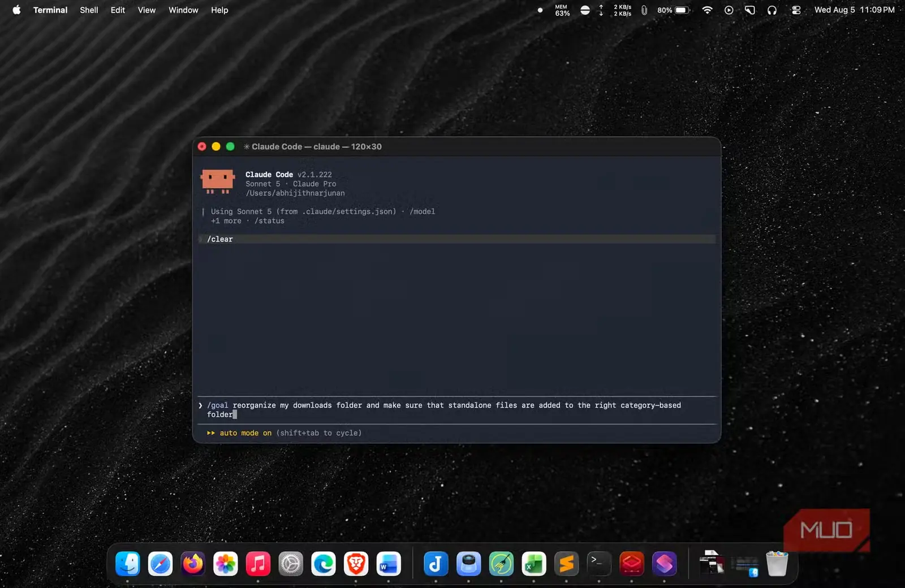Launch Brave browser from the Dock
This screenshot has width=905, height=588.
[356, 564]
